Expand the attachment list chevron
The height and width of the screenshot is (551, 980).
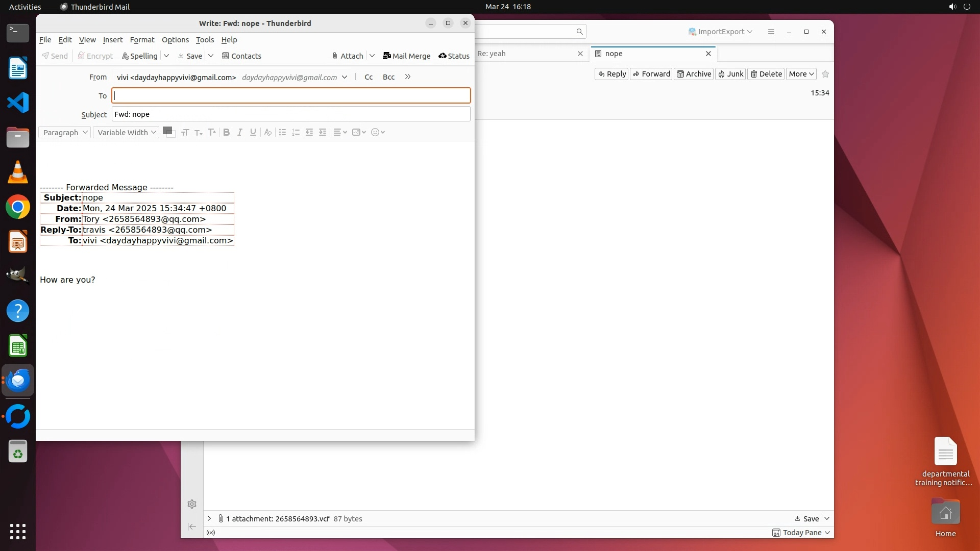click(209, 518)
